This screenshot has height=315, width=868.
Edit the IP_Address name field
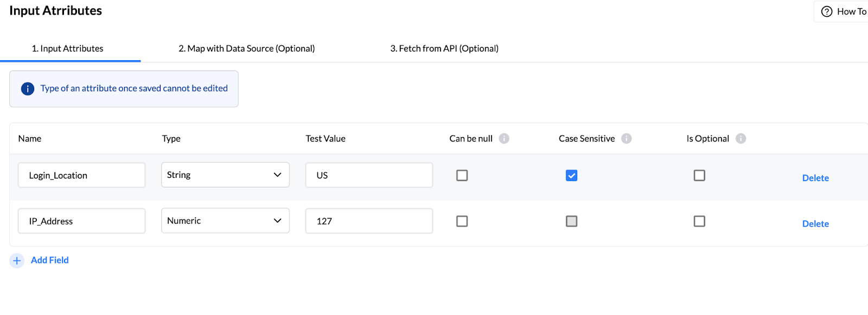[81, 221]
